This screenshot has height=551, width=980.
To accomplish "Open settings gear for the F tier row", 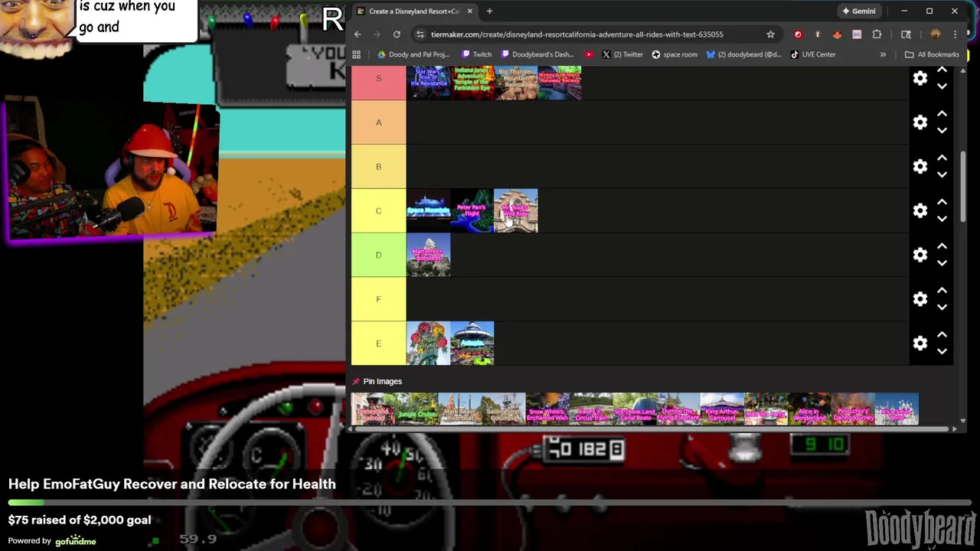I will (920, 298).
